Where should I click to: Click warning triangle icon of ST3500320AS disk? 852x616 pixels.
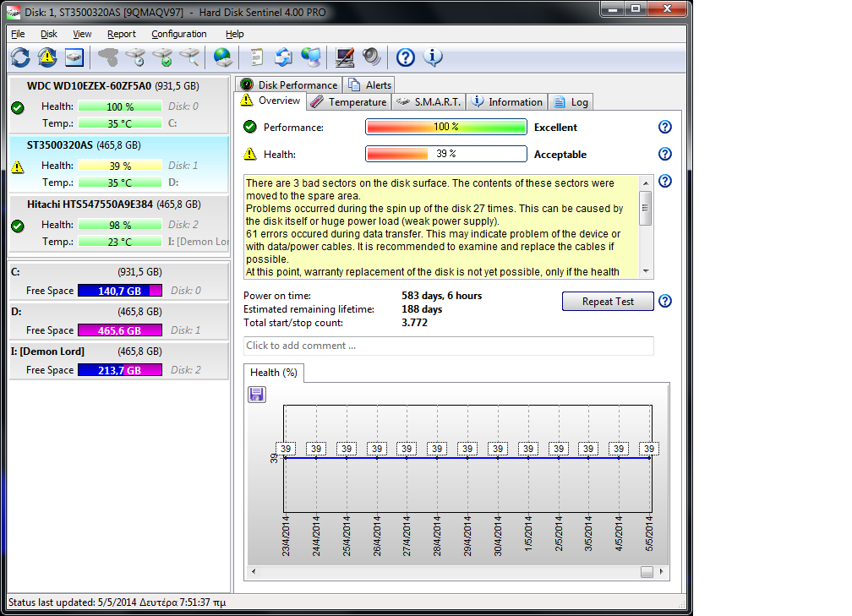[x=18, y=166]
